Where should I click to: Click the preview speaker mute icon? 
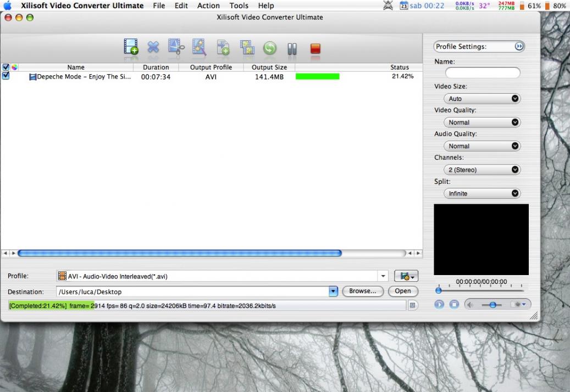pos(471,305)
